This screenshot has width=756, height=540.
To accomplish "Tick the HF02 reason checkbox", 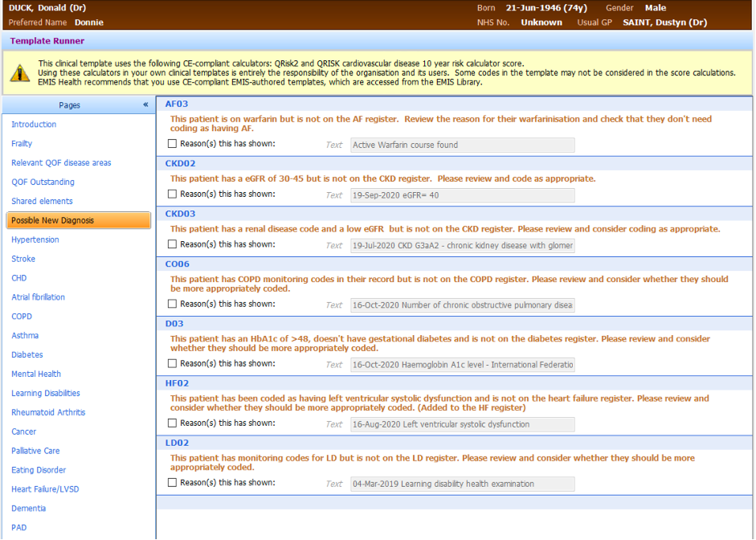I will pyautogui.click(x=172, y=423).
